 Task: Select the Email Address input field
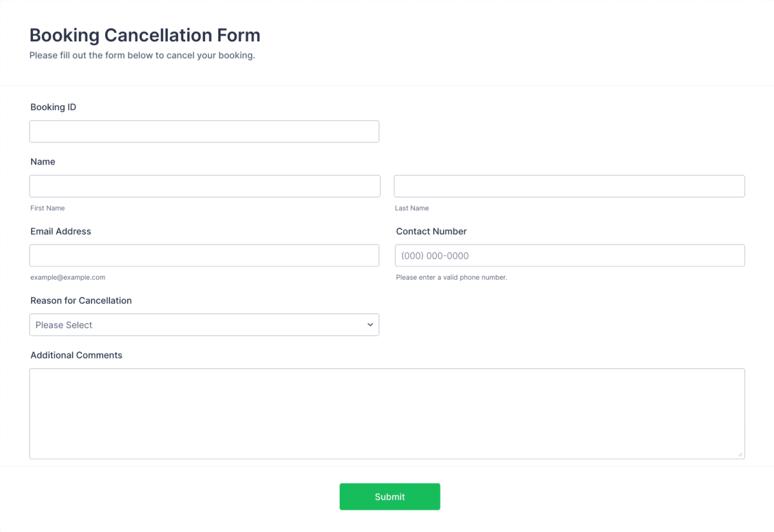pyautogui.click(x=204, y=255)
